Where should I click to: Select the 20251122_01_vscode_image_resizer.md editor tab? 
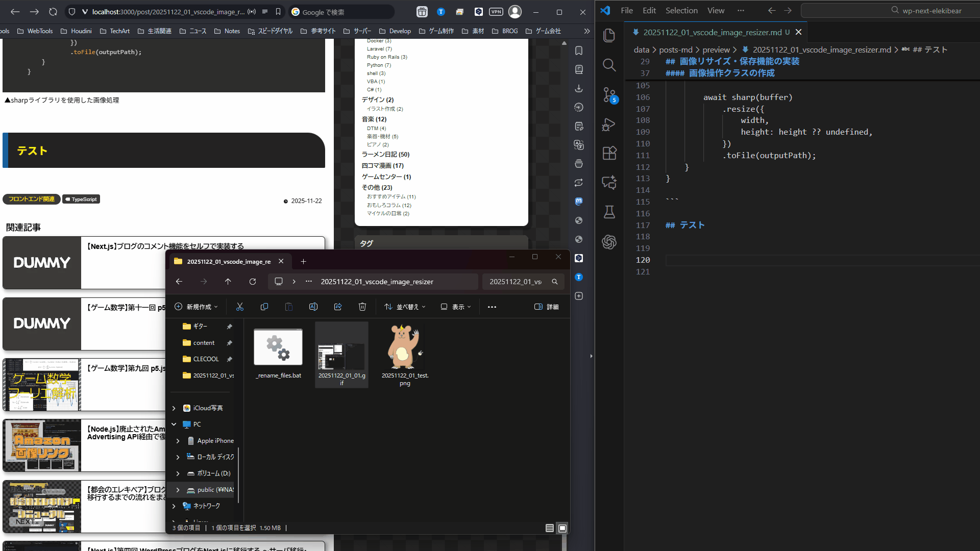pos(712,32)
